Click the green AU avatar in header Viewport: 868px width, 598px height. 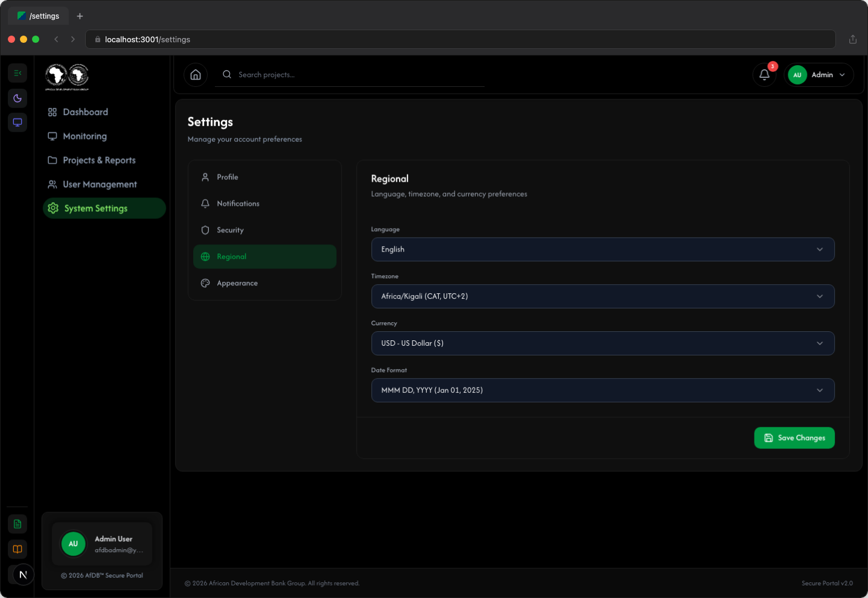click(x=797, y=75)
